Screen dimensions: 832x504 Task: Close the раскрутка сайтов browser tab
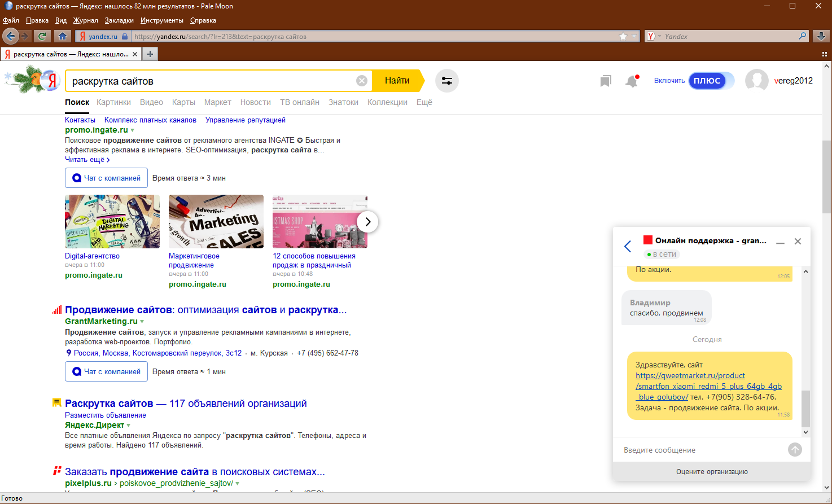(x=135, y=54)
